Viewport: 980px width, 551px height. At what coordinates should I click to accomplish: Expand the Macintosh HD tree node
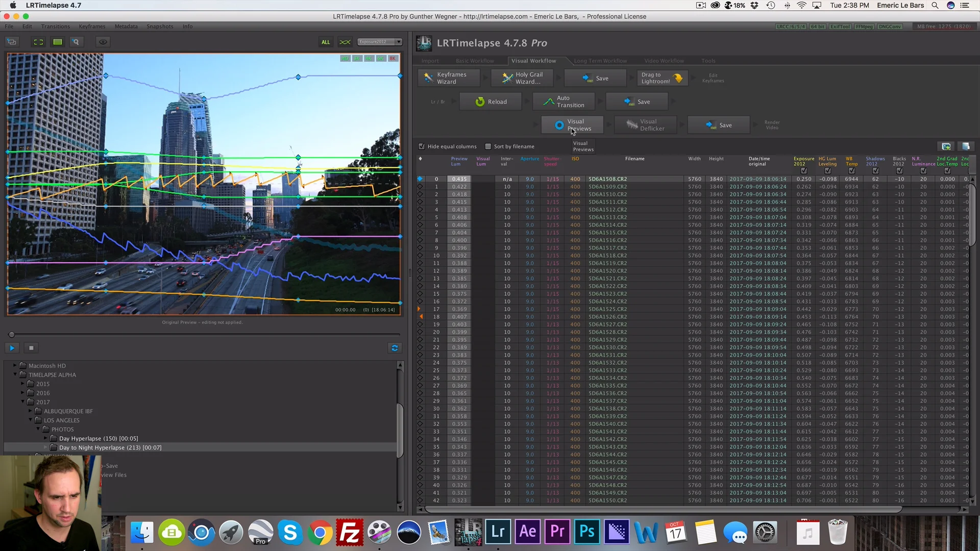15,366
